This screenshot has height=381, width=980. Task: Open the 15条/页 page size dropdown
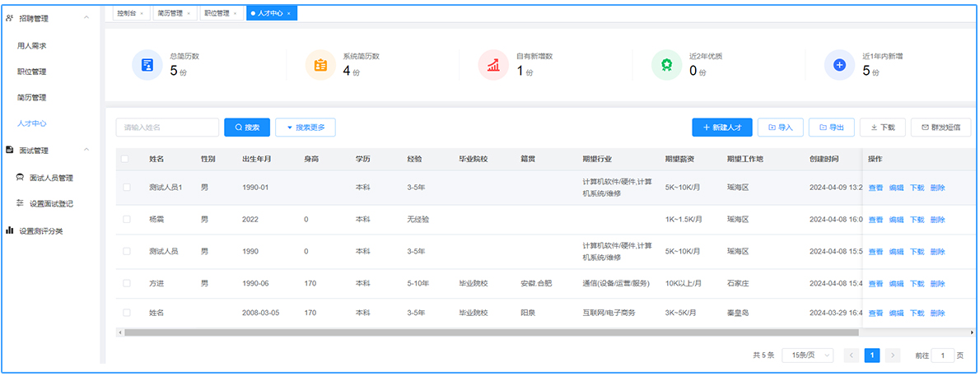click(808, 355)
